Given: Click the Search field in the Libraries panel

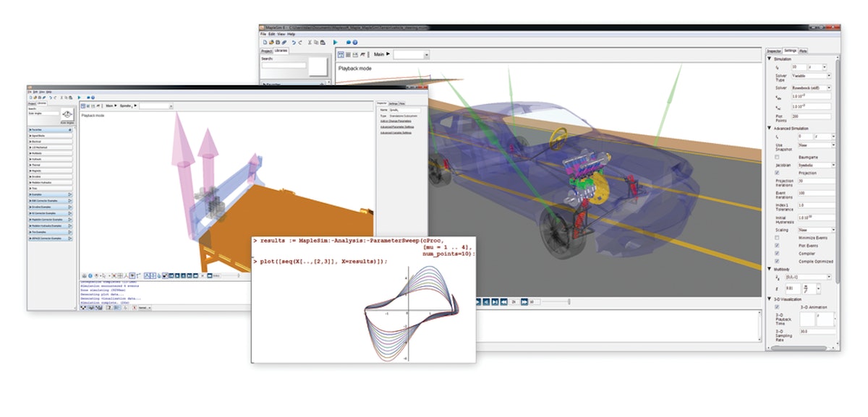Looking at the screenshot, I should pyautogui.click(x=284, y=65).
